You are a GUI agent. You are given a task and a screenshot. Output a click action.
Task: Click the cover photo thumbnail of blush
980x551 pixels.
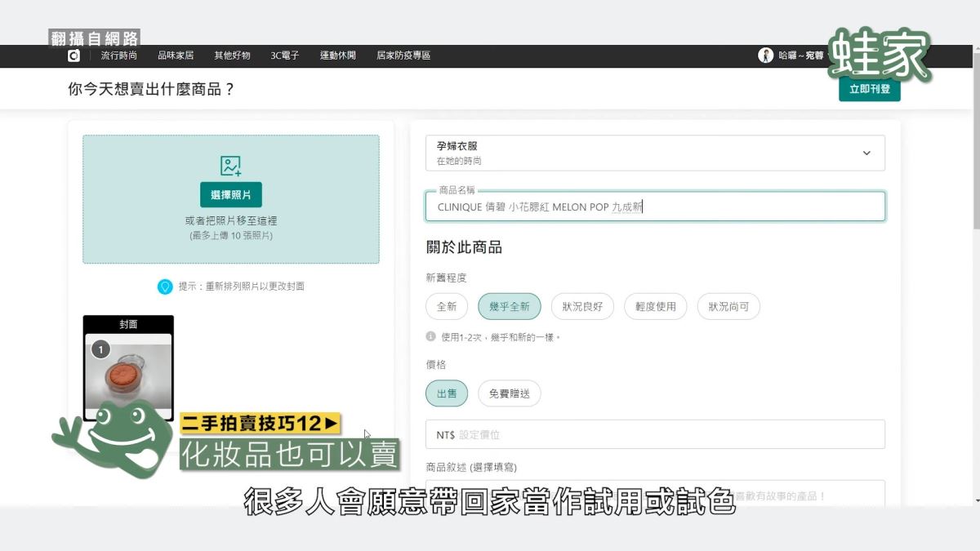(x=128, y=371)
